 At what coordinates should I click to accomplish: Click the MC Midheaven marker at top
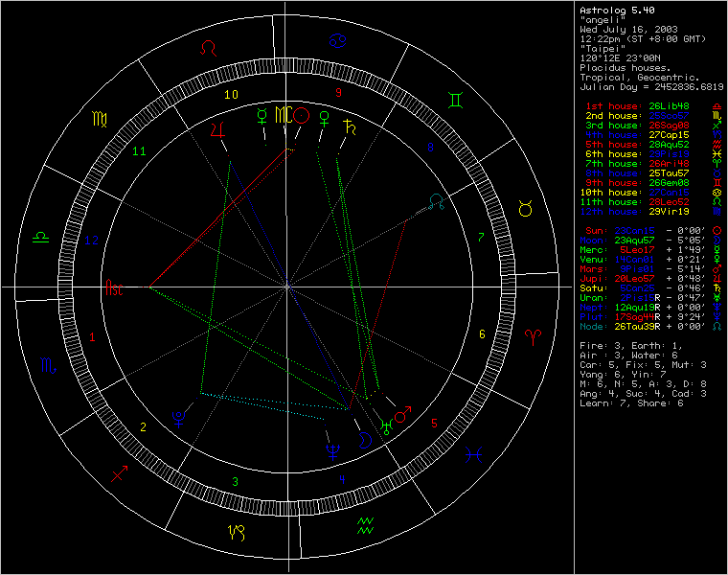click(x=284, y=116)
